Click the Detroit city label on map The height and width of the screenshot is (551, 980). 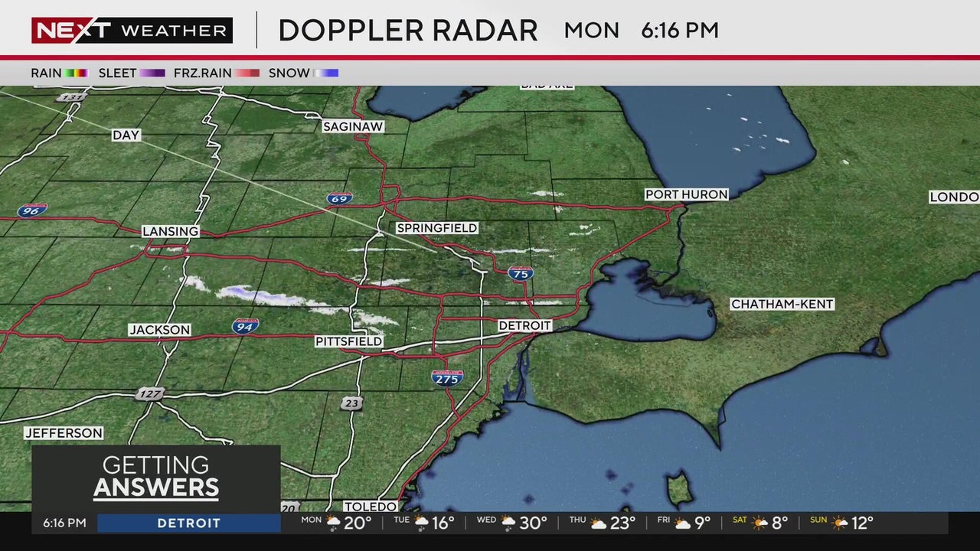[x=524, y=325]
